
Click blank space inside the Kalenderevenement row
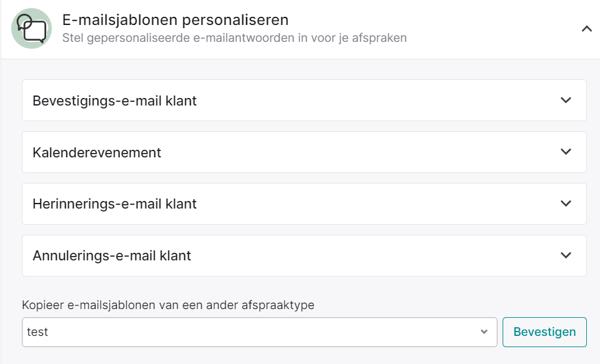click(360, 152)
